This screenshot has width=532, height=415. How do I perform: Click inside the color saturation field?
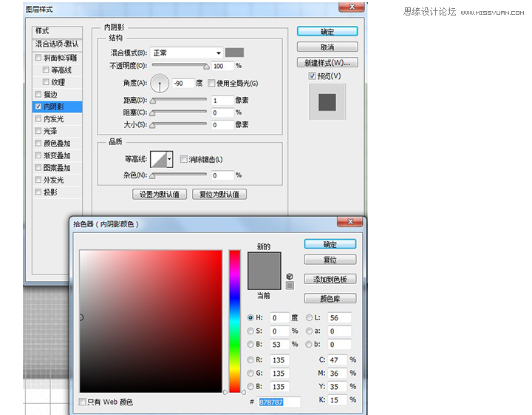(x=151, y=321)
